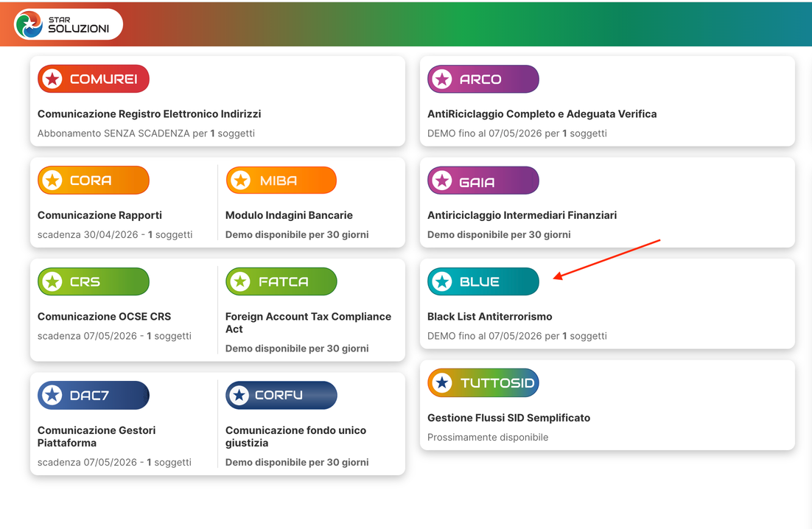Viewport: 812px width, 529px height.
Task: Open Comunicazione Gestori Piattaforma heading
Action: 97,437
